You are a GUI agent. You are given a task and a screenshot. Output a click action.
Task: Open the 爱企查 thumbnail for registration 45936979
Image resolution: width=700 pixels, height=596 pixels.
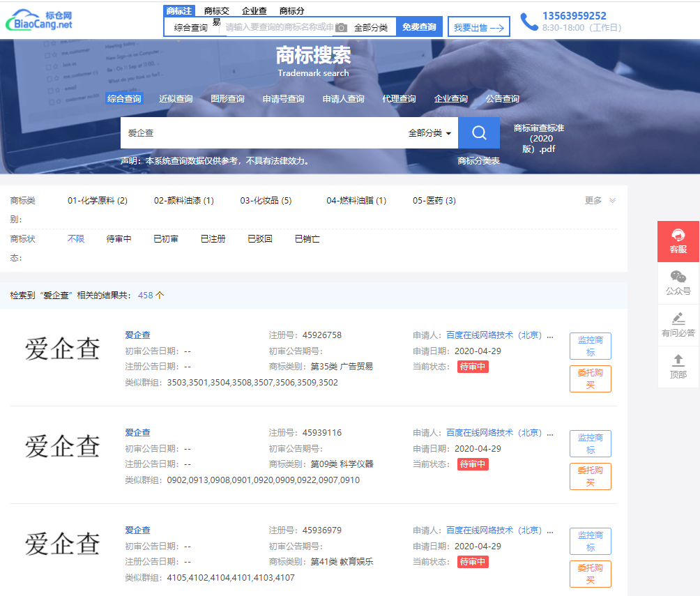pos(63,544)
